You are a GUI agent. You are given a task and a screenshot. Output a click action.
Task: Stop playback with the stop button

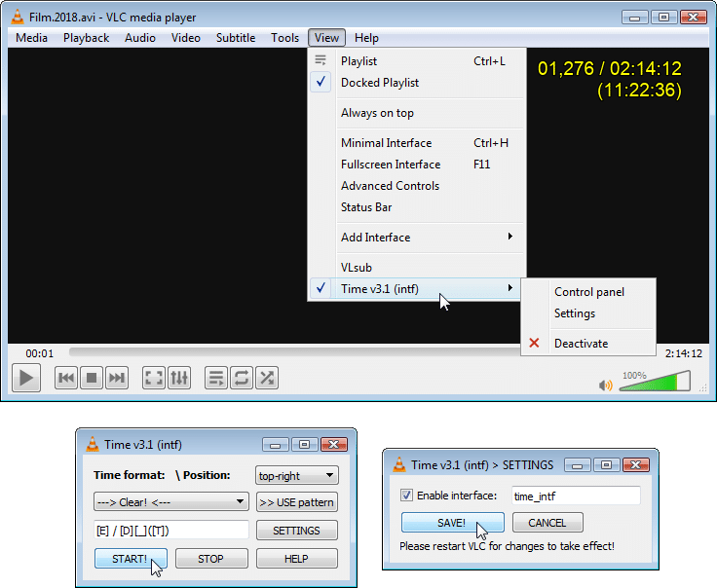(x=92, y=378)
